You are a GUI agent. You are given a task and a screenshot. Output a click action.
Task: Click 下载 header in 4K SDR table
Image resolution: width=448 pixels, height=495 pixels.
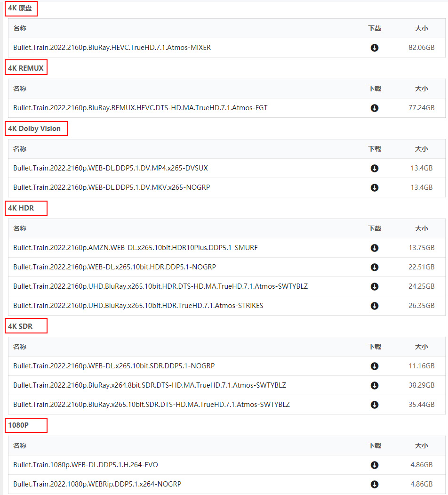375,346
